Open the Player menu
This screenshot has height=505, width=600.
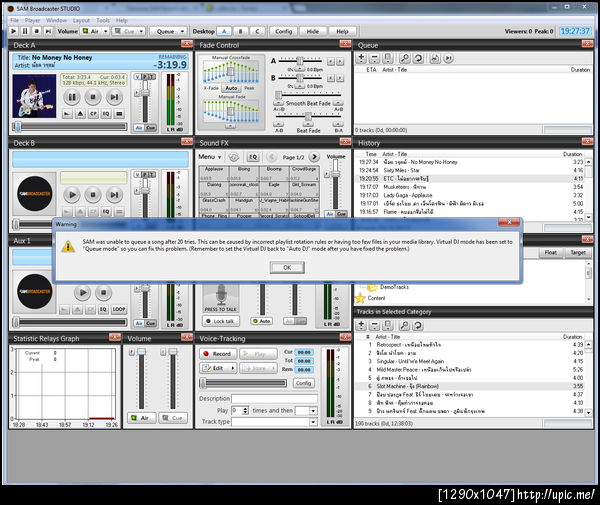pos(33,20)
